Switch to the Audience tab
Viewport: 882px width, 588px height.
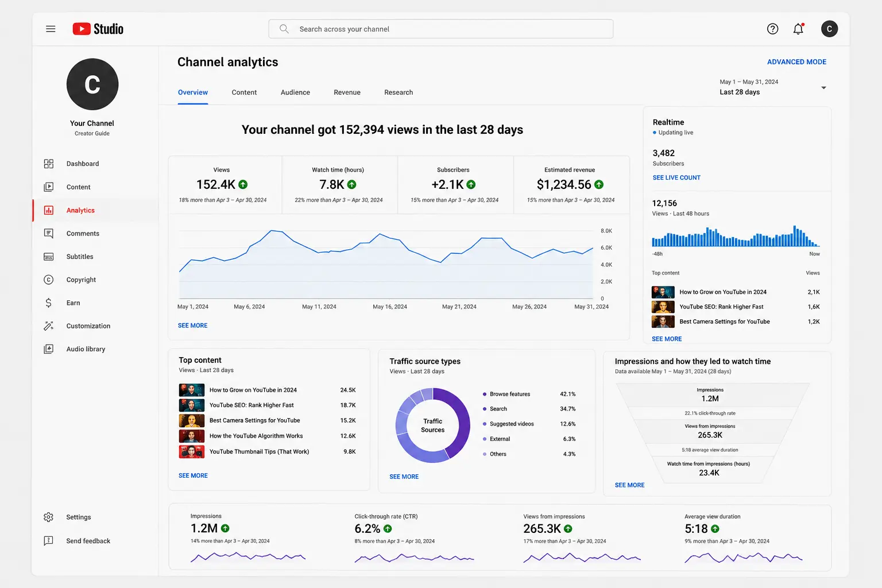pos(295,92)
